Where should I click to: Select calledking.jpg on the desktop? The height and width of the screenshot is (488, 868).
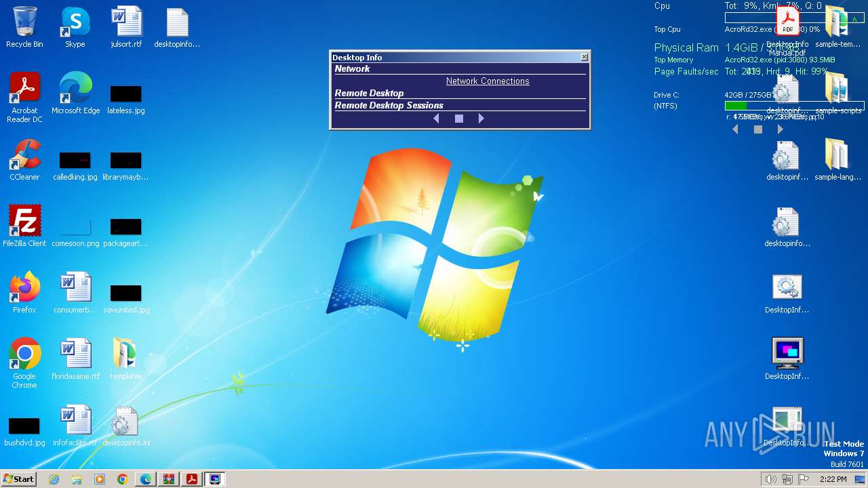click(x=75, y=165)
